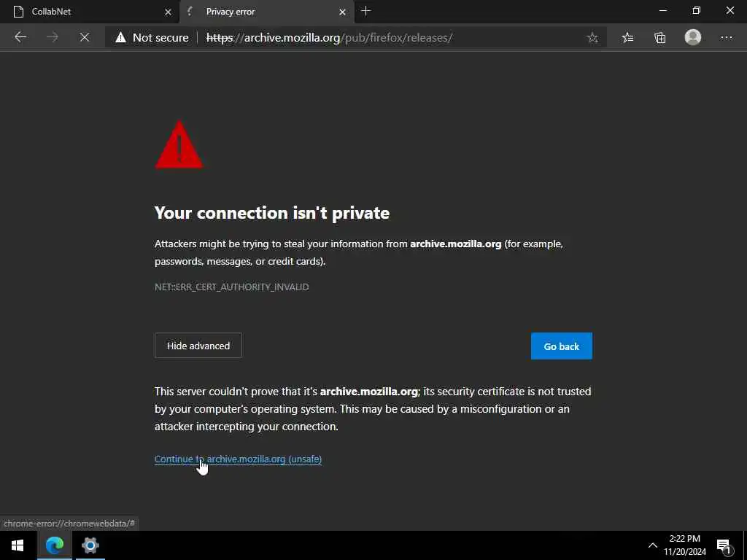Click the red warning triangle image

pyautogui.click(x=179, y=144)
